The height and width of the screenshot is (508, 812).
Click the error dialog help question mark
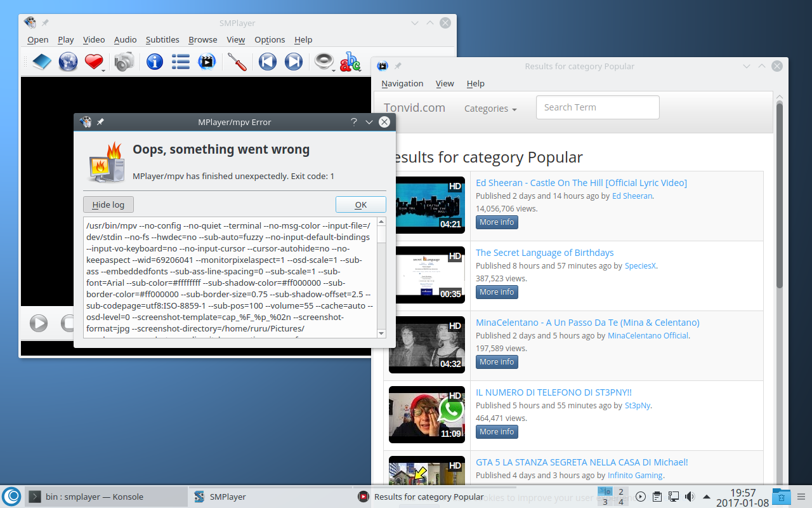(x=353, y=122)
